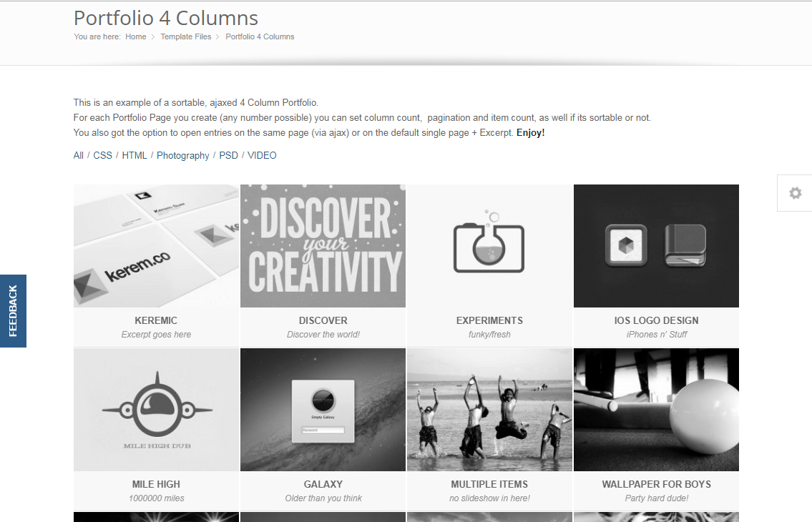Select the VIDEO category filter
Image resolution: width=812 pixels, height=522 pixels.
[262, 155]
